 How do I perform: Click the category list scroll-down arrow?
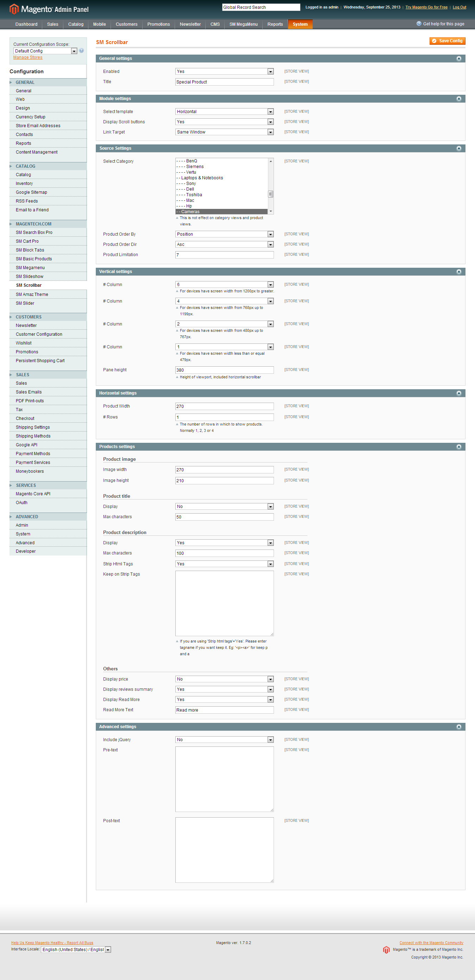[x=270, y=211]
